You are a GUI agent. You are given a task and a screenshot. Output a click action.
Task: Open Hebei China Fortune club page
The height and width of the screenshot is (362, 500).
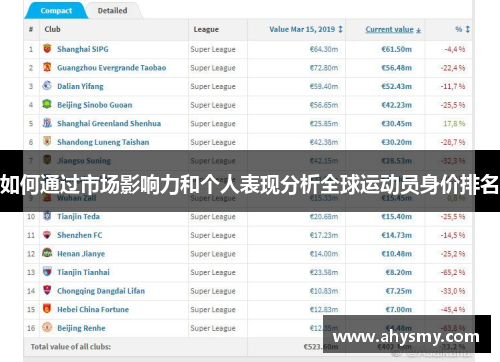point(93,309)
